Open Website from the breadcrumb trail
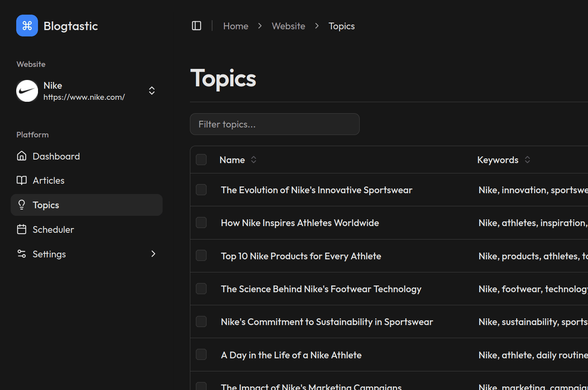 point(288,26)
